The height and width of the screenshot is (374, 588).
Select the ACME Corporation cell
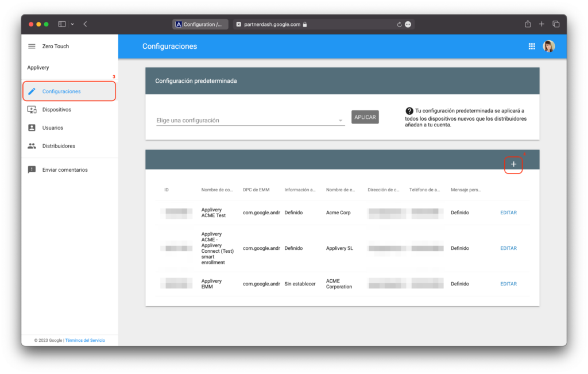(339, 284)
